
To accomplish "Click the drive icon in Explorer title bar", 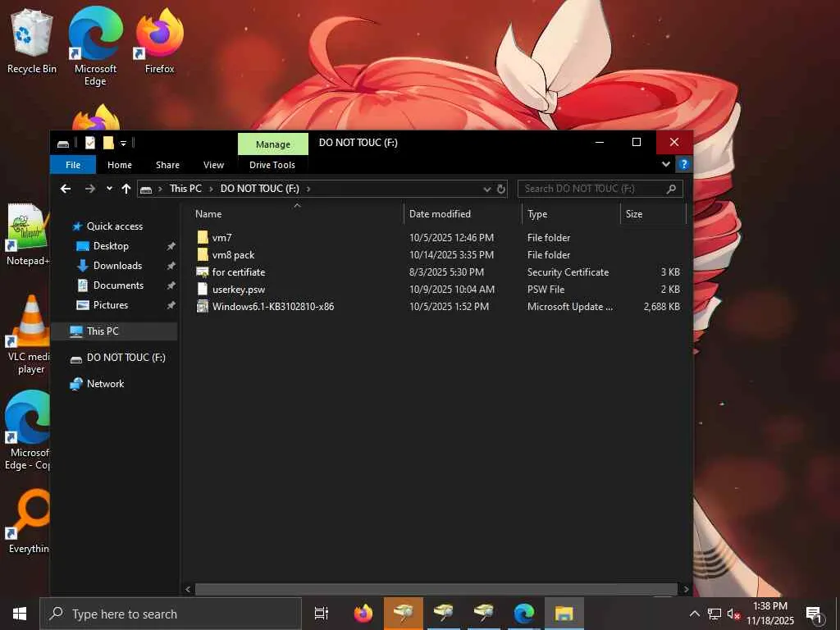I will 63,144.
